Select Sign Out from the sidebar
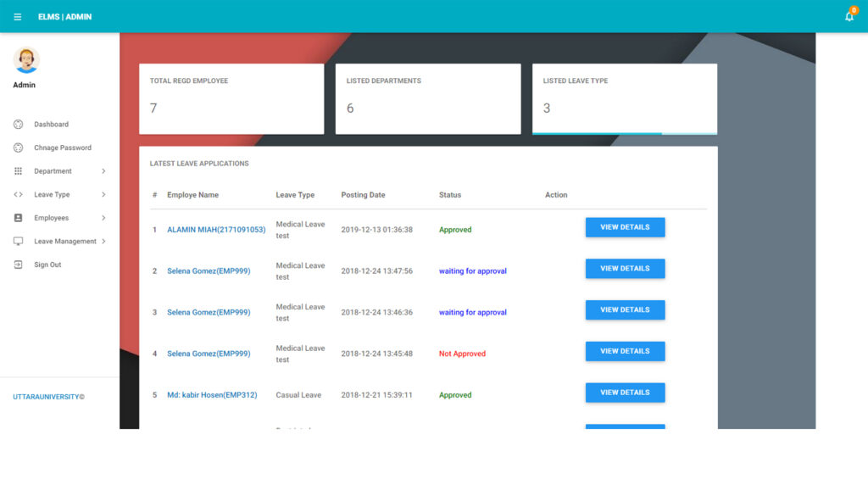This screenshot has height=496, width=868. tap(47, 265)
